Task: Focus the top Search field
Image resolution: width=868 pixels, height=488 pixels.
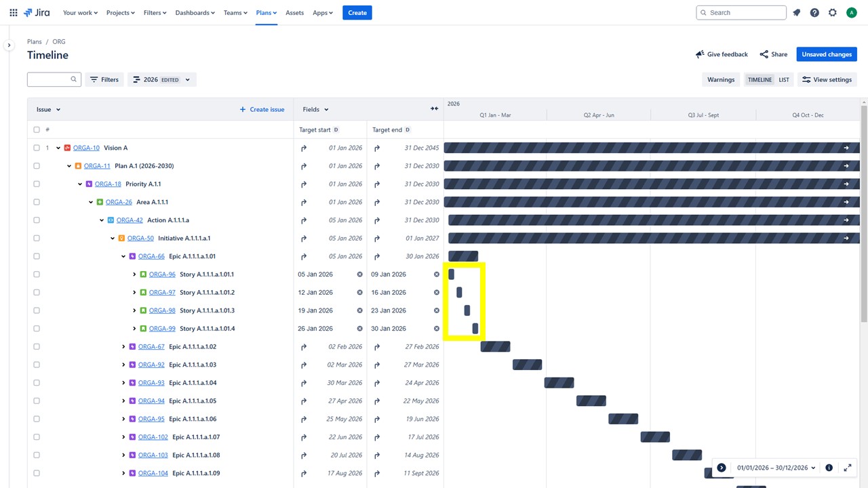Action: (x=741, y=13)
